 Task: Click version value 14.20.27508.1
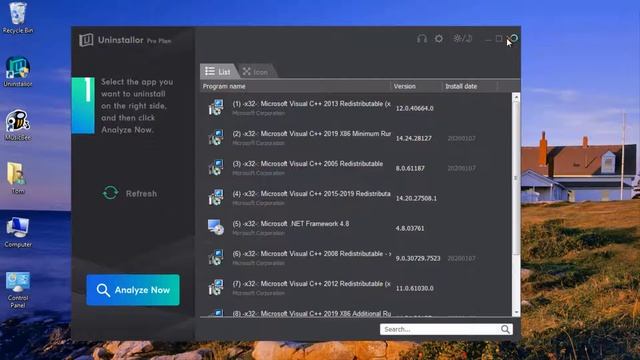(416, 198)
